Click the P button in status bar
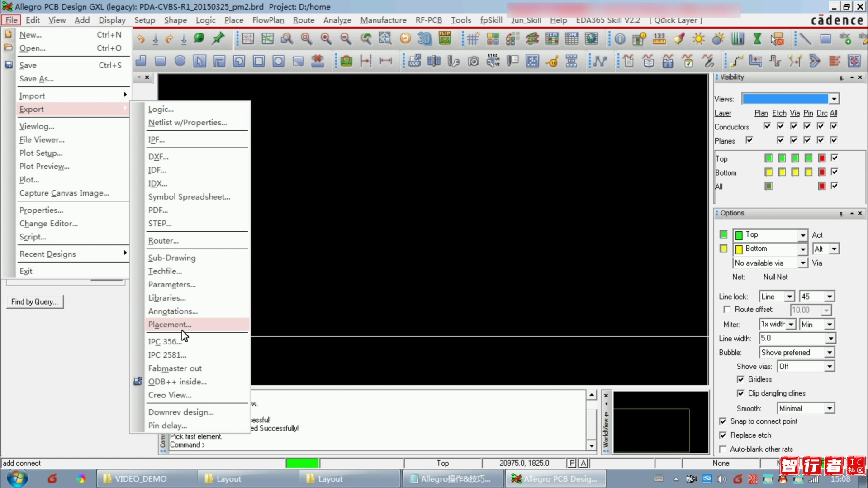Viewport: 868px width, 488px height. [x=572, y=463]
